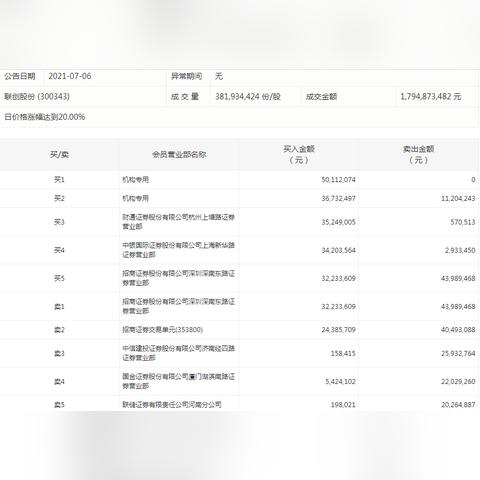The height and width of the screenshot is (480, 480).
Task: Select buy amount 5,424,102
Action: tap(340, 381)
